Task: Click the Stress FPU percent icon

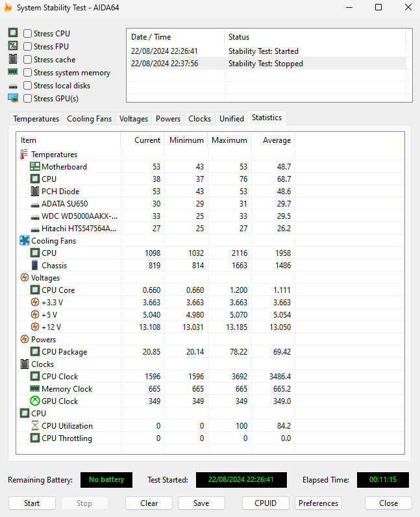Action: [13, 45]
